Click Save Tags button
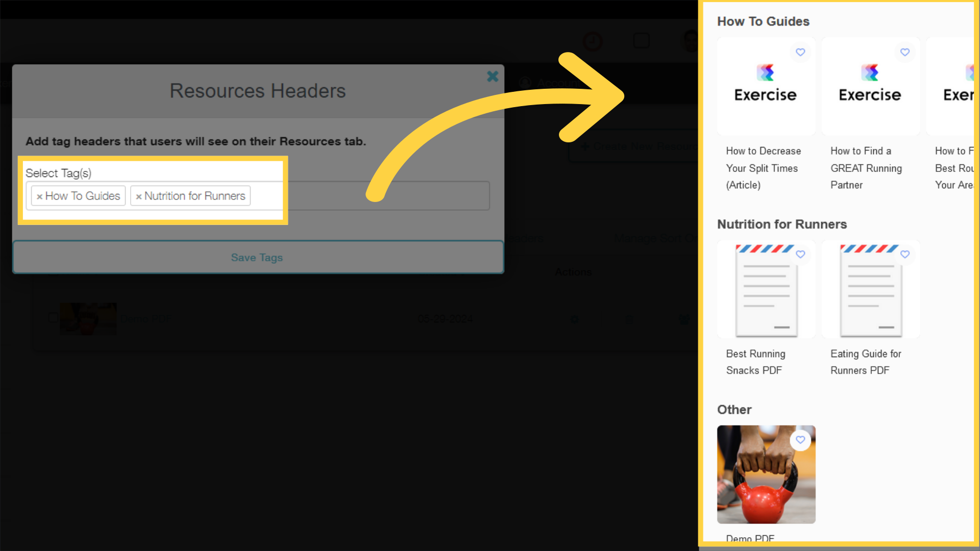This screenshot has height=551, width=980. coord(257,257)
